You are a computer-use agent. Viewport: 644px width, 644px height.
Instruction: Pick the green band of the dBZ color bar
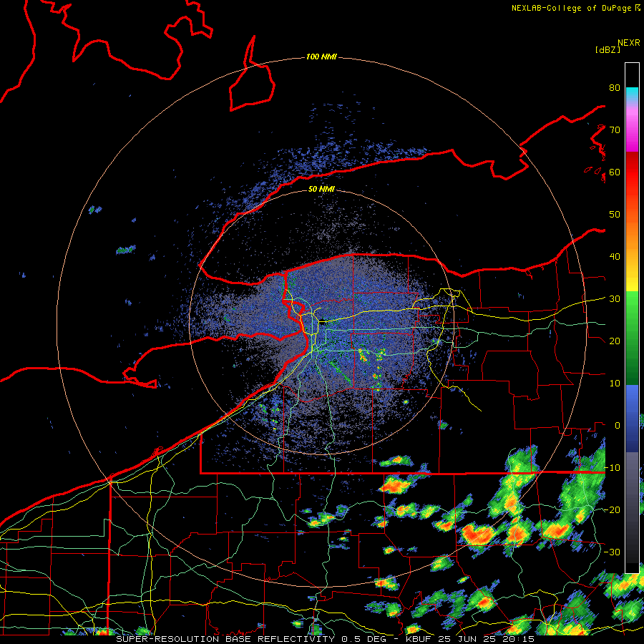tap(632, 338)
